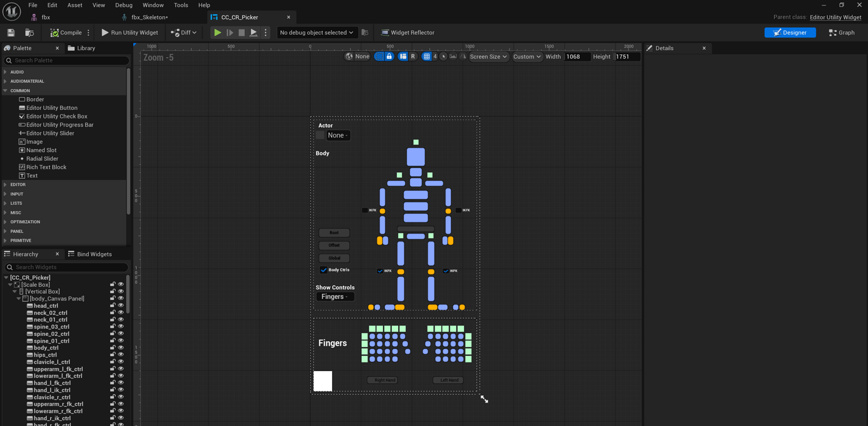This screenshot has height=426, width=868.
Task: Toggle lock on spine_03_ctrl widget
Action: (113, 327)
